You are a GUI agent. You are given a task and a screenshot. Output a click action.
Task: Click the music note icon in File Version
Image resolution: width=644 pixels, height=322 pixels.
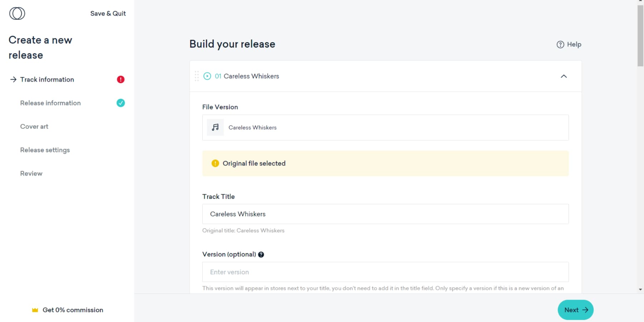(x=215, y=127)
